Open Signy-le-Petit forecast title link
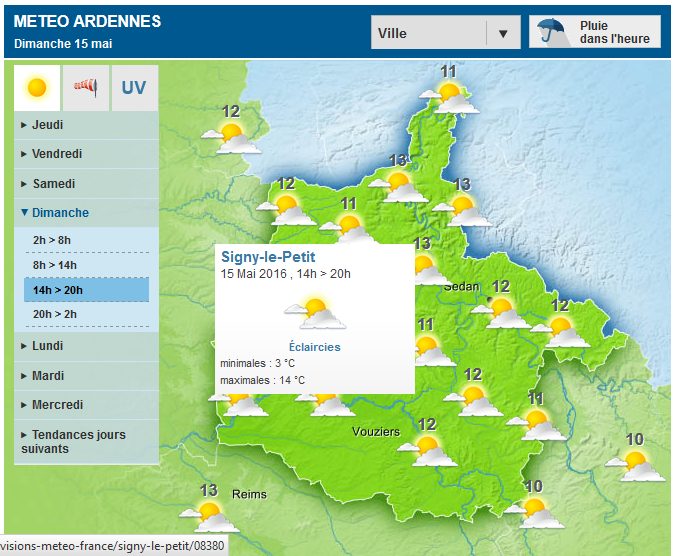This screenshot has height=556, width=675. (x=267, y=257)
